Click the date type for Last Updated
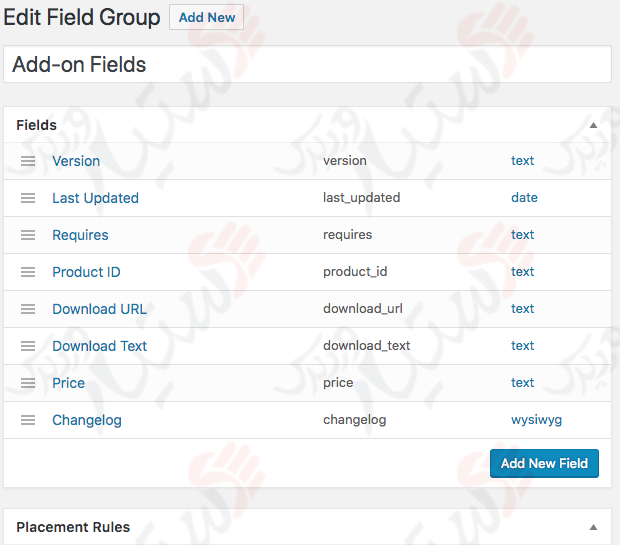 pyautogui.click(x=524, y=198)
